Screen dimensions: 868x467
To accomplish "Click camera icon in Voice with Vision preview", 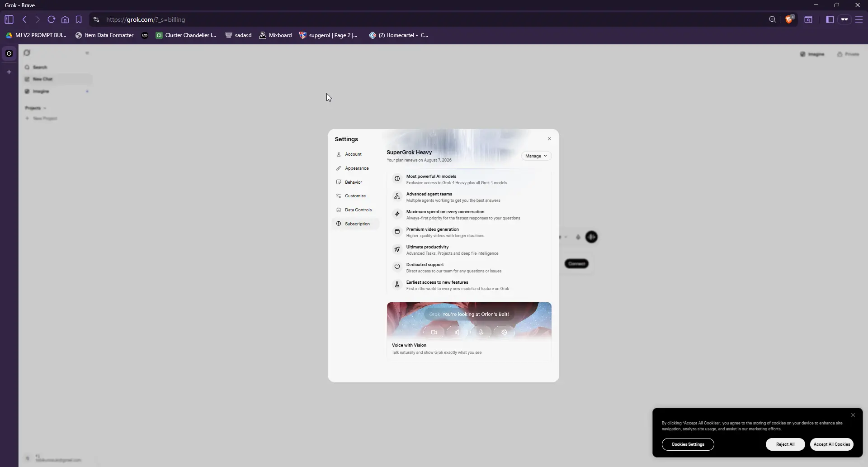I will pyautogui.click(x=434, y=333).
